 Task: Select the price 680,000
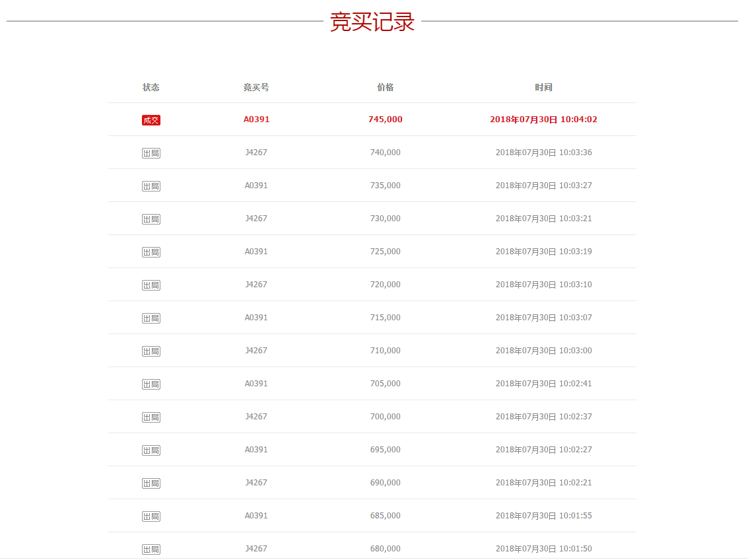tap(385, 548)
